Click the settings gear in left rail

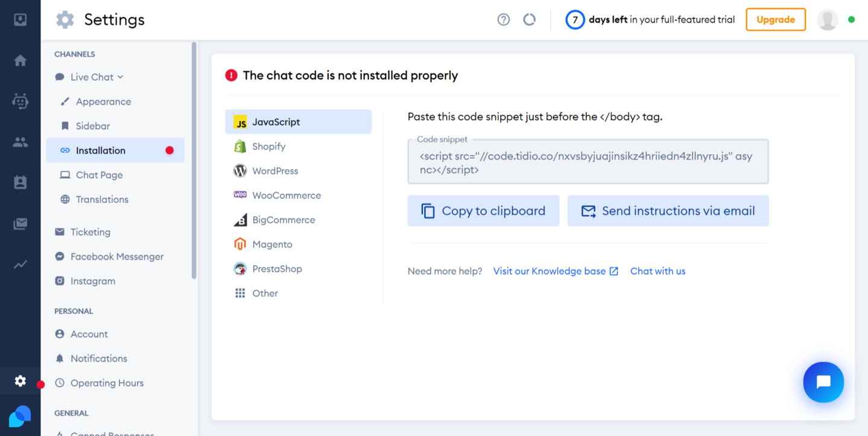(20, 381)
